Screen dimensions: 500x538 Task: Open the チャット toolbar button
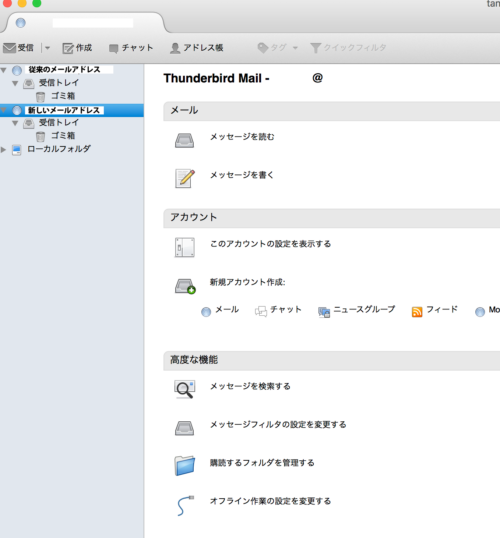131,48
